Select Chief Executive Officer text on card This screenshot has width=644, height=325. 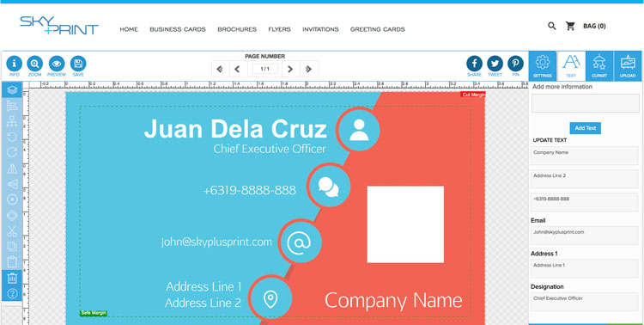pos(270,149)
